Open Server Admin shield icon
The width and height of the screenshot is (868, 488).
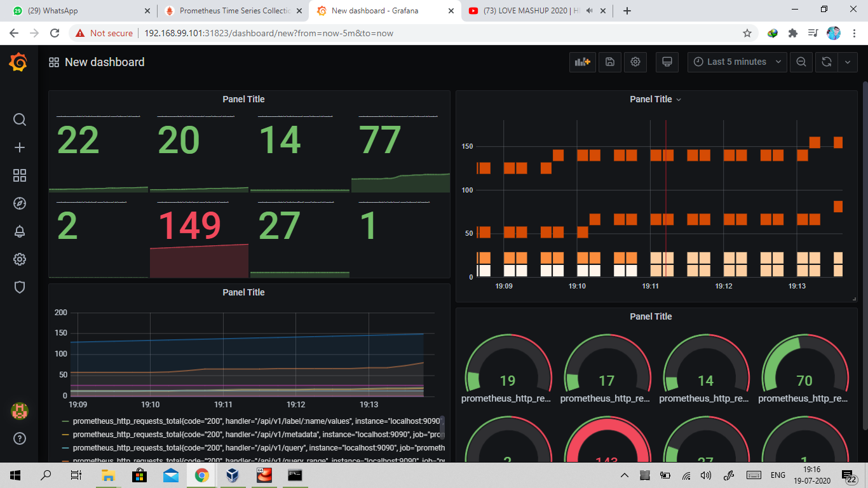coord(19,287)
